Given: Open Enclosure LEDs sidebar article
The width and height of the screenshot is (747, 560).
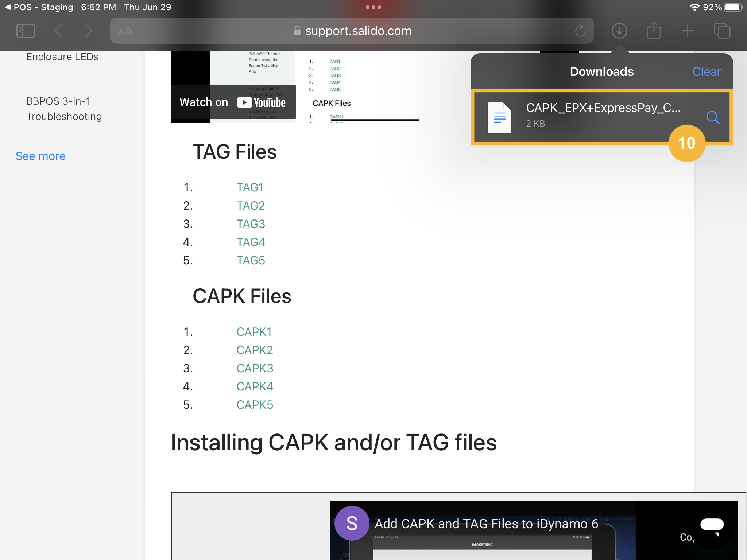Looking at the screenshot, I should coord(62,57).
